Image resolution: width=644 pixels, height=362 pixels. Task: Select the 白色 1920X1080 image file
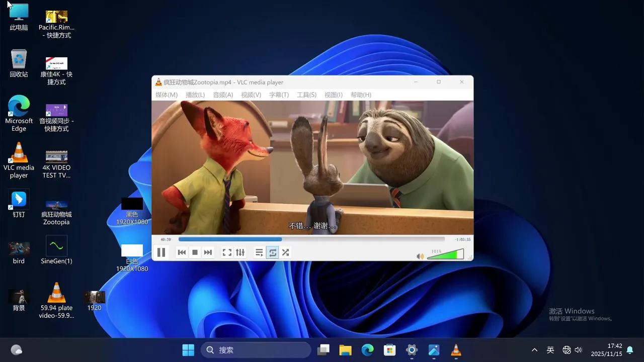tap(132, 258)
